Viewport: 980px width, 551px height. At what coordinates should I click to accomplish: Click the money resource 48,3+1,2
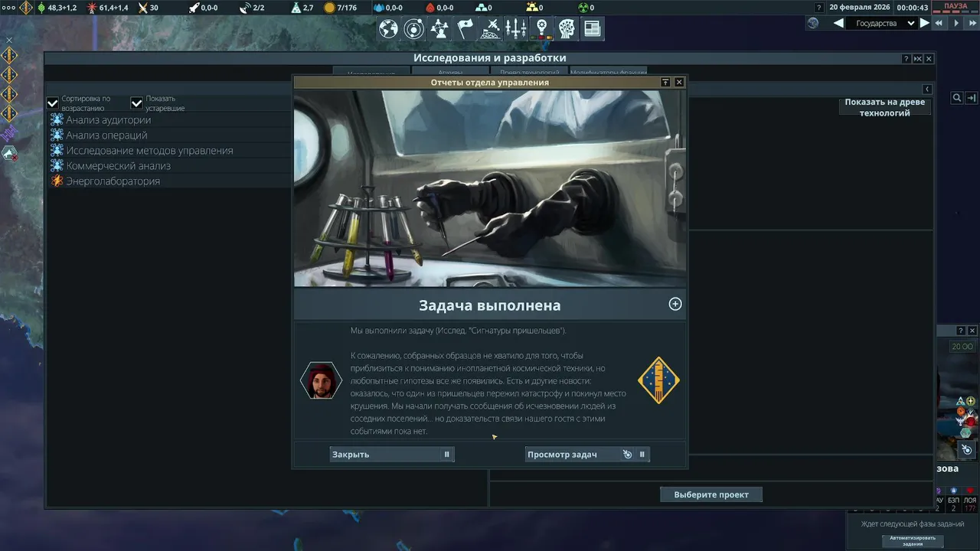click(x=56, y=8)
